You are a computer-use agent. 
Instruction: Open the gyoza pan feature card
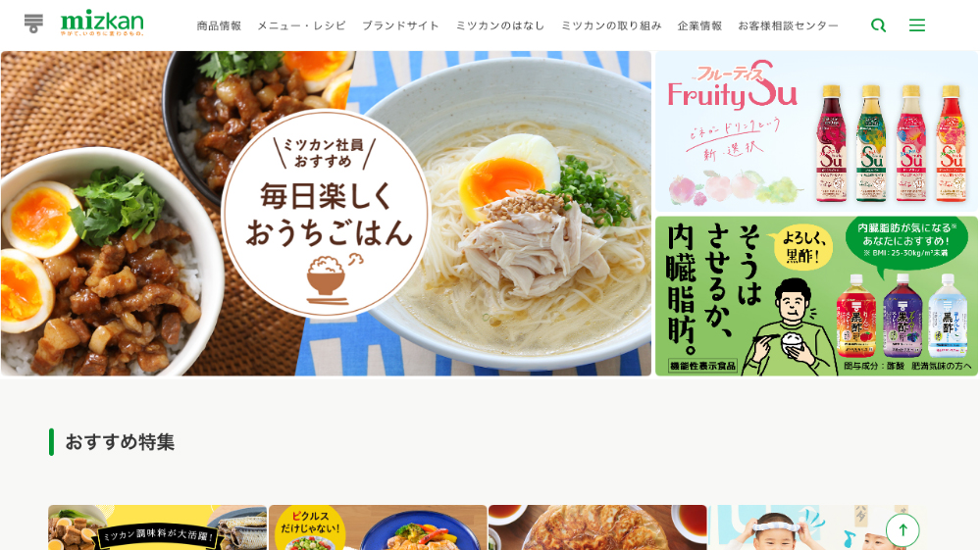point(597,527)
